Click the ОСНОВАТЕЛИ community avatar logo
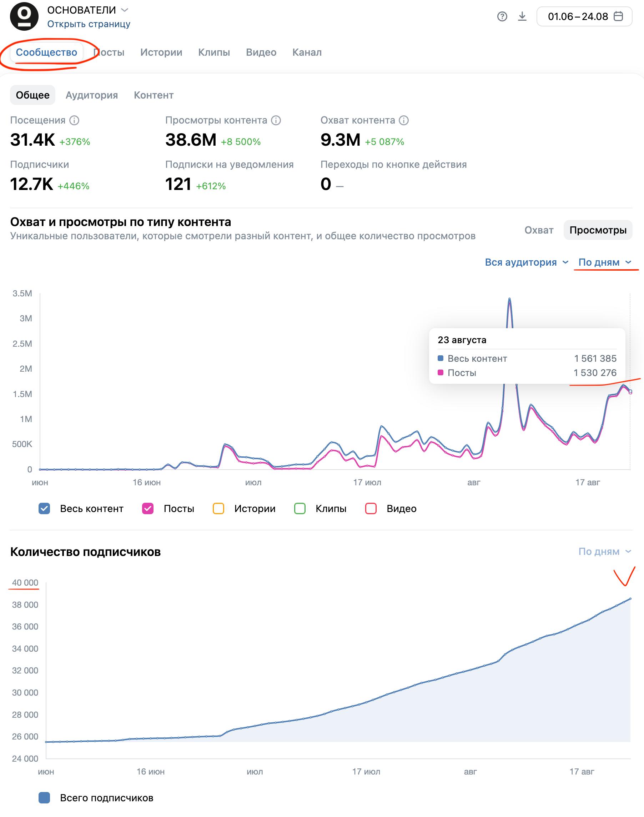This screenshot has height=817, width=644. coord(24,16)
